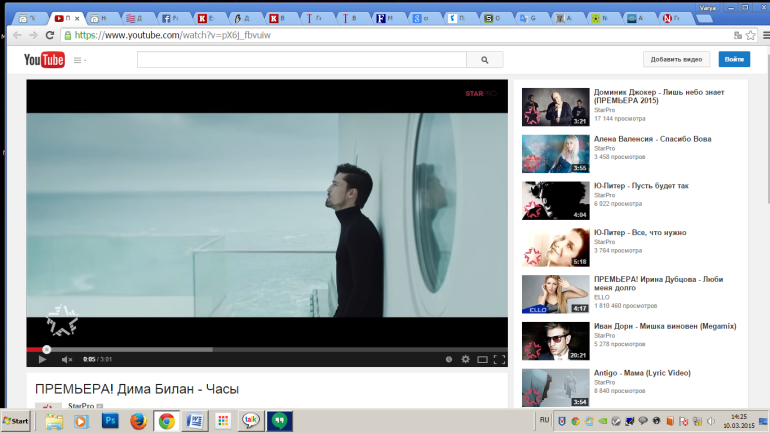
Task: Open Алена Валенсия - Спасибо Вова video
Action: point(653,139)
